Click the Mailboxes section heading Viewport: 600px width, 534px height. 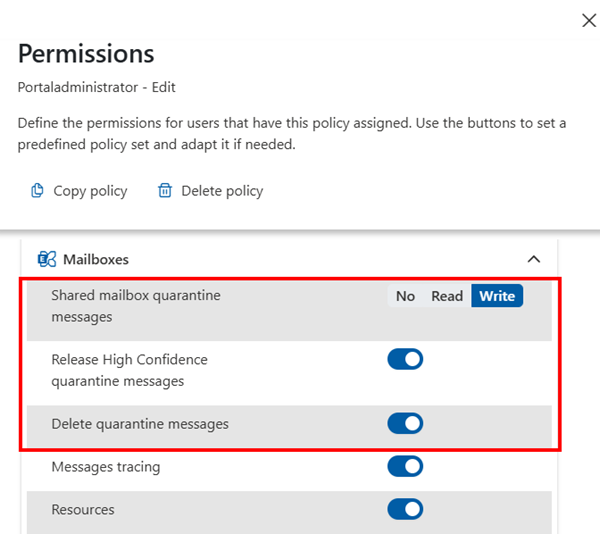[x=96, y=259]
